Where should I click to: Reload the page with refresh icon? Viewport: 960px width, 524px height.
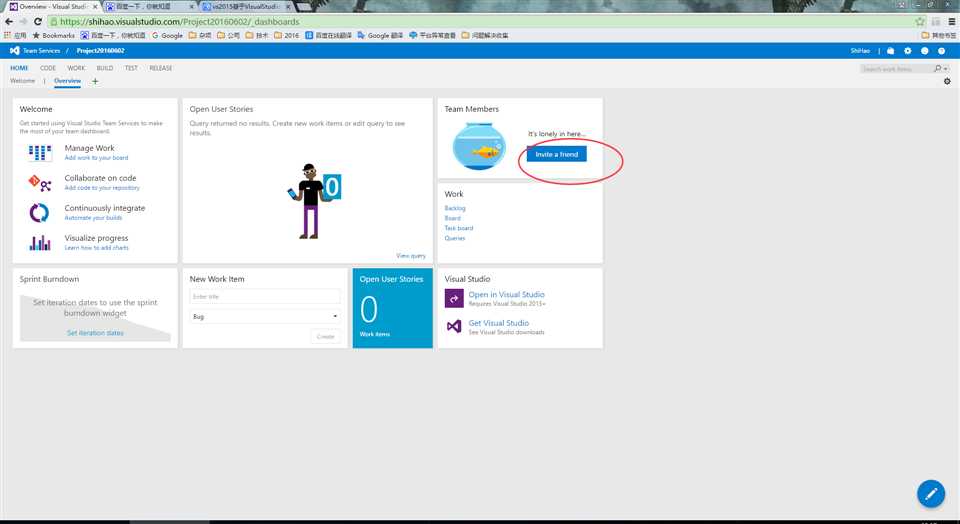[37, 21]
